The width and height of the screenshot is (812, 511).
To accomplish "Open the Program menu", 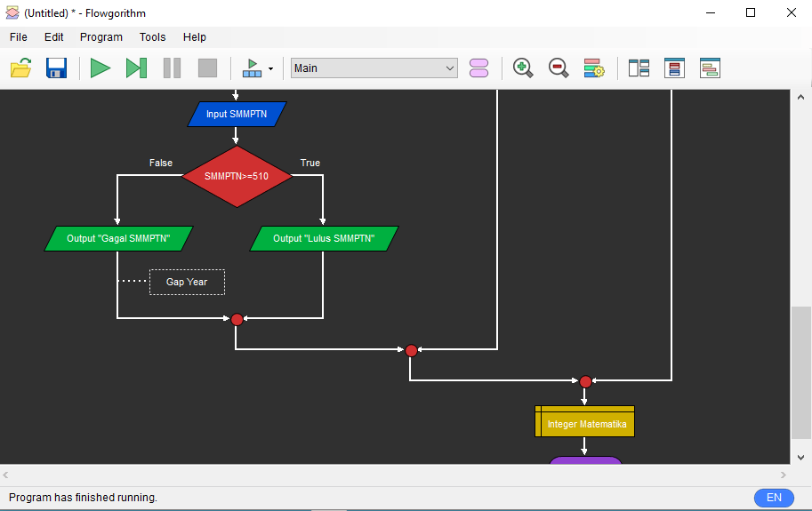I will (x=101, y=37).
